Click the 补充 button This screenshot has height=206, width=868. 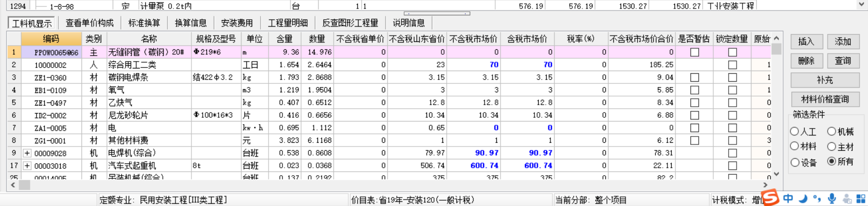[825, 80]
